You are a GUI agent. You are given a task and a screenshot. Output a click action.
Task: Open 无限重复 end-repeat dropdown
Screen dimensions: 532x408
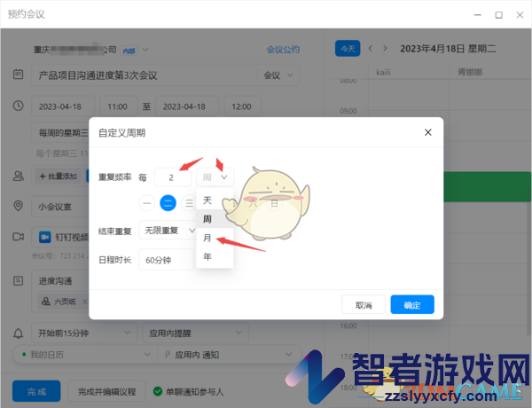[168, 231]
